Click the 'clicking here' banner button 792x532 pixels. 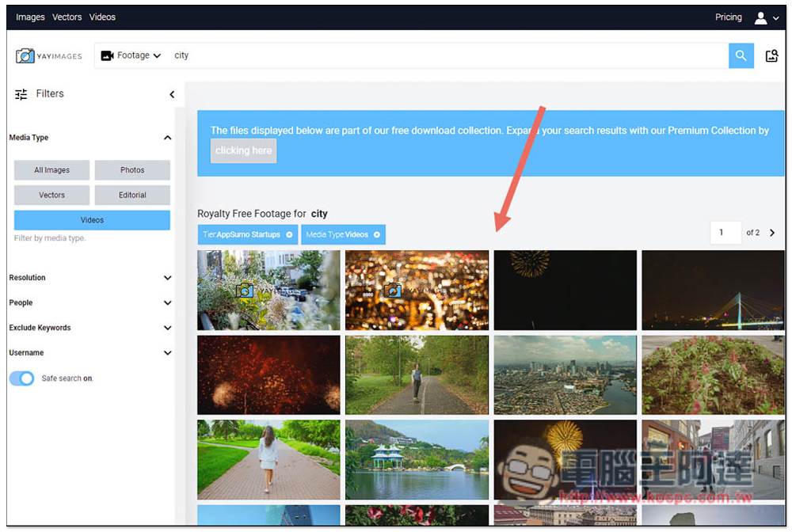click(243, 150)
